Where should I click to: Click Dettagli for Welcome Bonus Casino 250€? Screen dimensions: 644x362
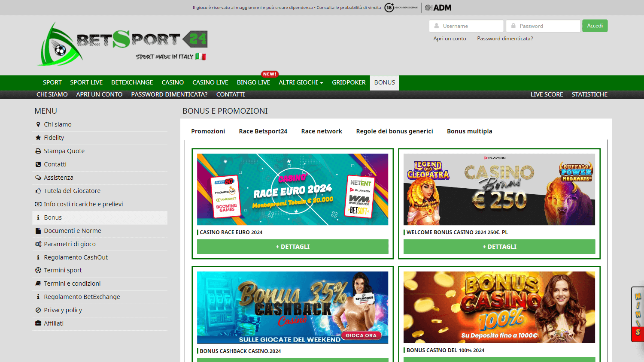point(499,247)
